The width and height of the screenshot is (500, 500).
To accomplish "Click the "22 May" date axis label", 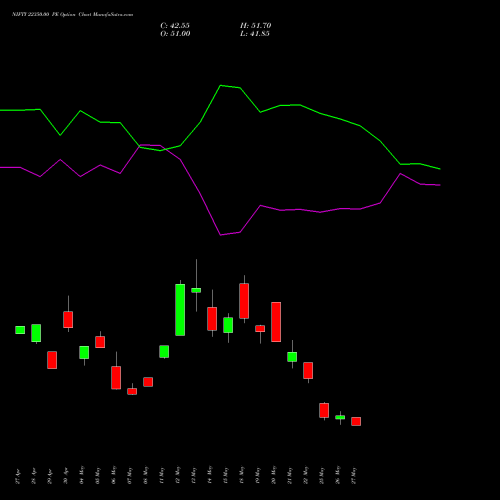I will click(x=306, y=475).
